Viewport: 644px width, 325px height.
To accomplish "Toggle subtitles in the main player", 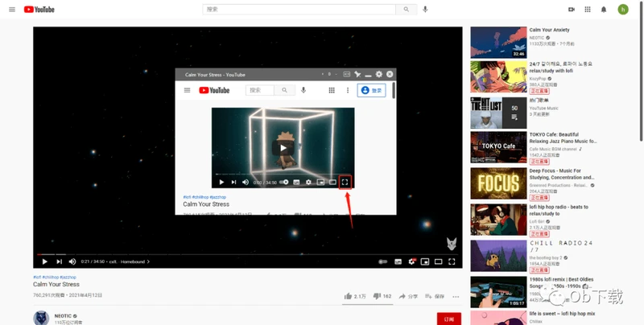I will [x=398, y=261].
